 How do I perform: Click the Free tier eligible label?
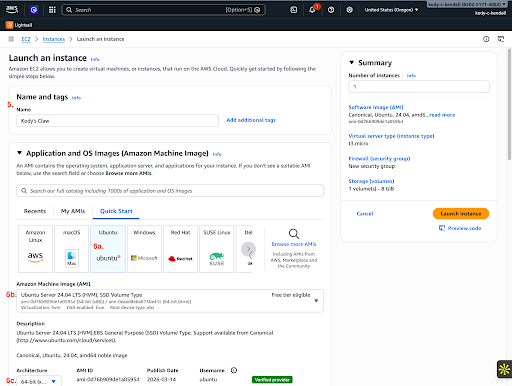[x=291, y=295]
